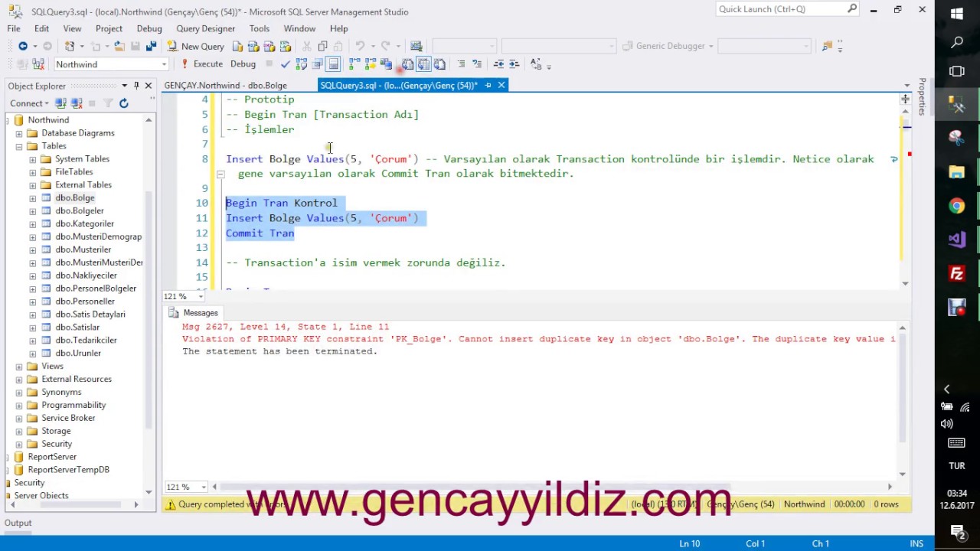Click the Decrease Indent icon

tap(498, 64)
